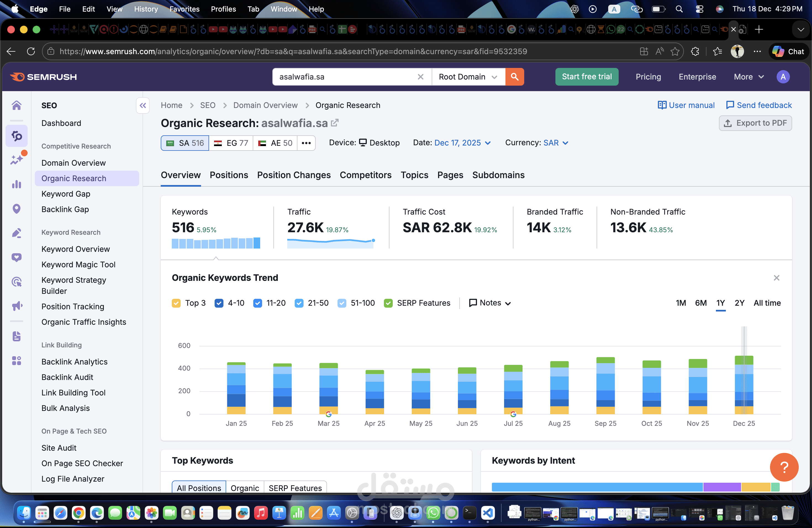
Task: Click the Export to PDF button
Action: tap(755, 123)
